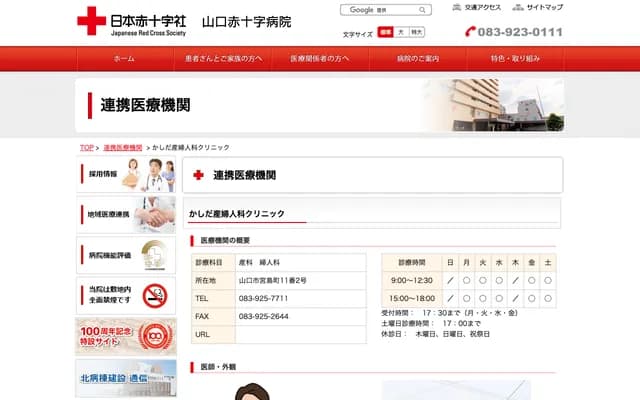Click the 山口赤十字病院 title text
This screenshot has width=640, height=400.
247,22
